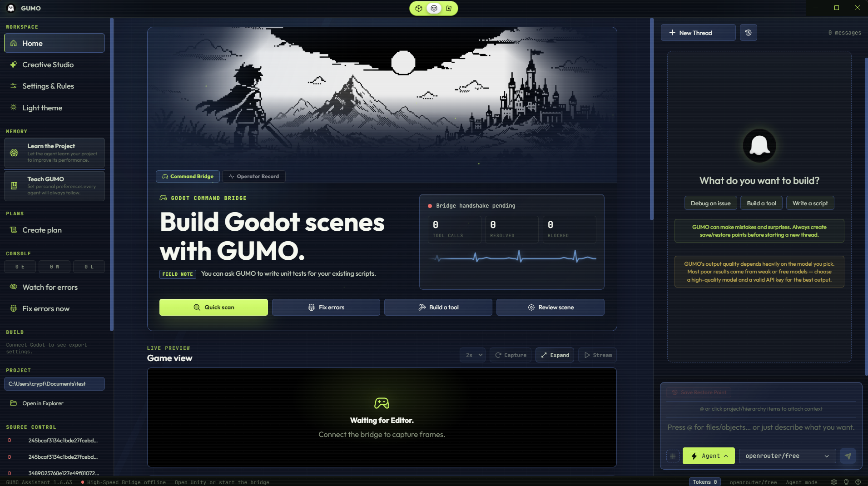Choose the Debug an issue suggestion
868x486 pixels.
(710, 203)
